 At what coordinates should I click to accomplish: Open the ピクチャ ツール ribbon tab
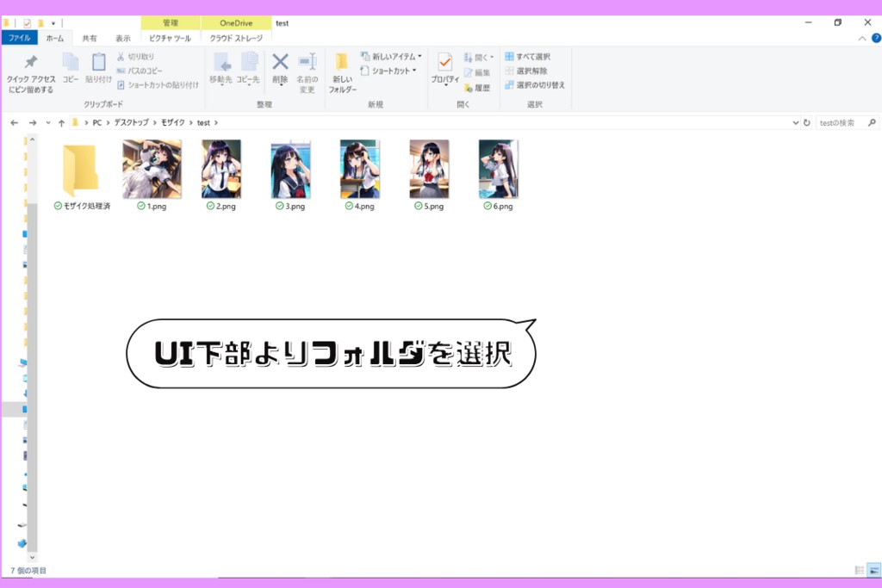coord(170,38)
